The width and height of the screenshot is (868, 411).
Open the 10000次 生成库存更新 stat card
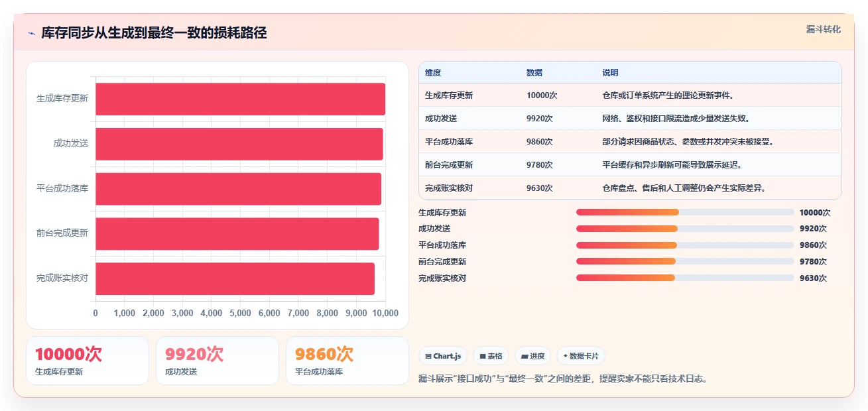(x=88, y=361)
